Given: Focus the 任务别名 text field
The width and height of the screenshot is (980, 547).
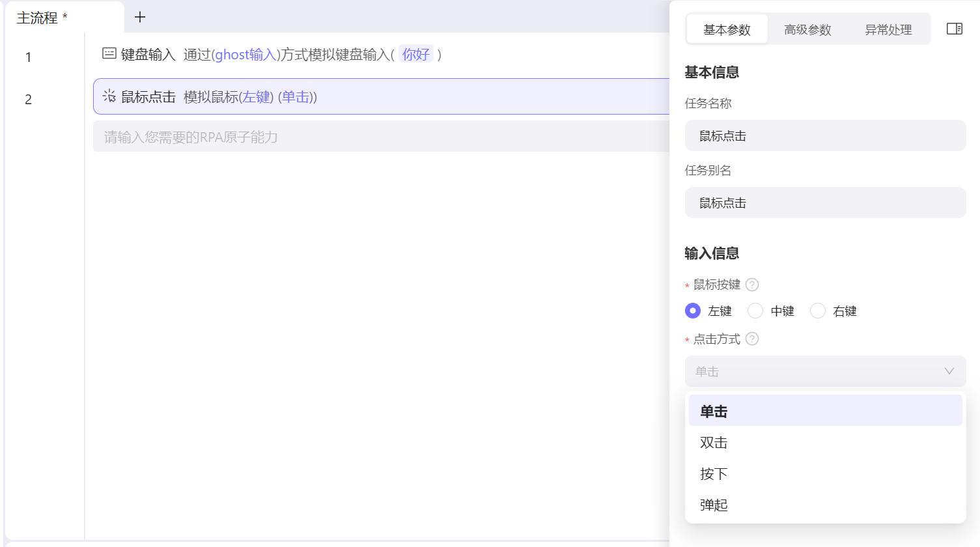Looking at the screenshot, I should click(x=825, y=203).
